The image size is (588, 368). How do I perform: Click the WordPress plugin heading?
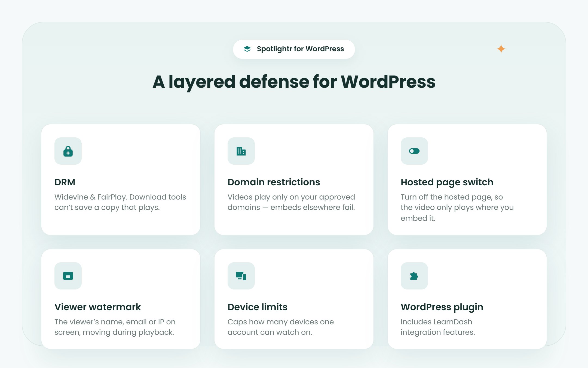(442, 307)
